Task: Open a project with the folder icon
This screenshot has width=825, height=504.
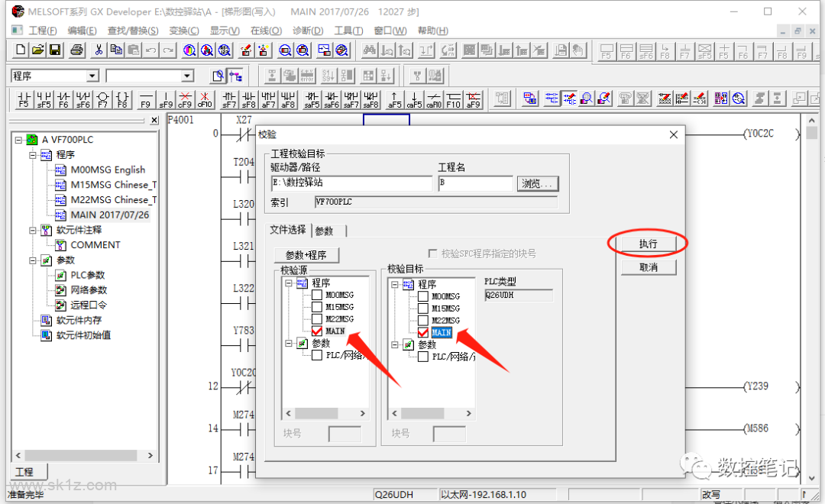Action: click(x=37, y=50)
